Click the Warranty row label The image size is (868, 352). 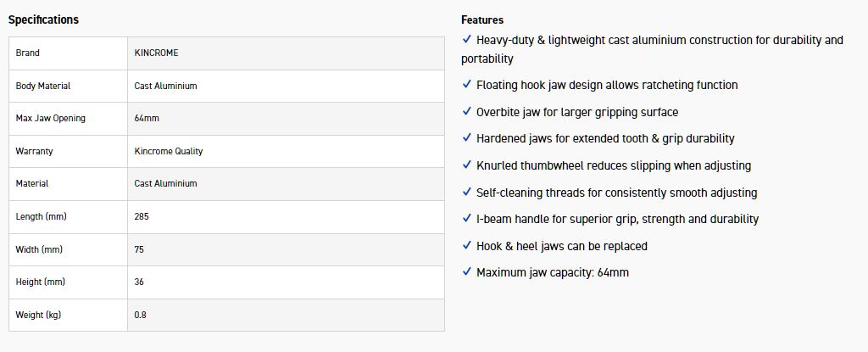click(34, 151)
